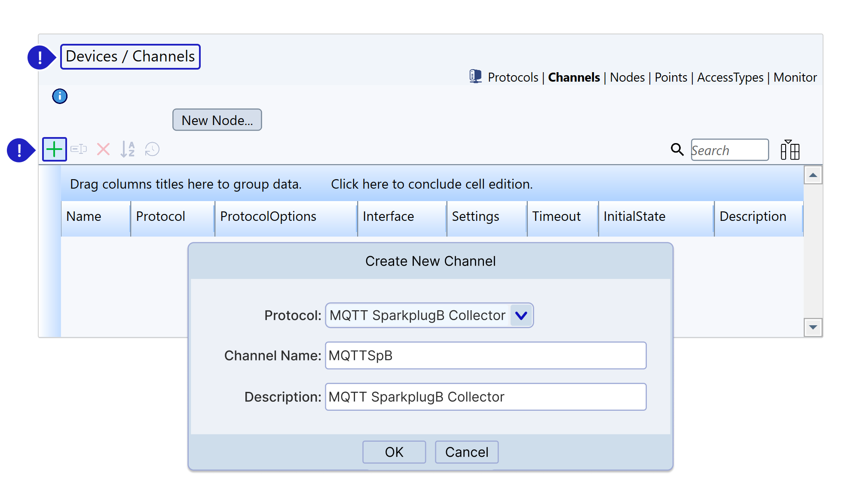Click the scrollbar up arrow
This screenshot has height=504, width=857.
(813, 175)
